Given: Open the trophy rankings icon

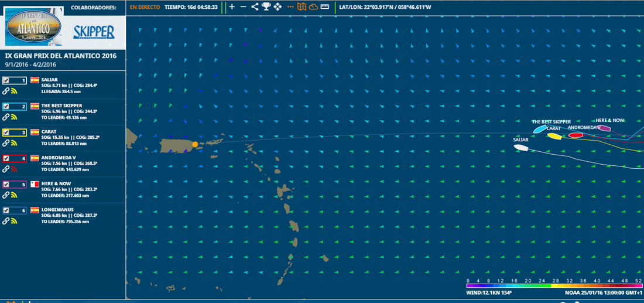Looking at the screenshot, I should pos(266,7).
